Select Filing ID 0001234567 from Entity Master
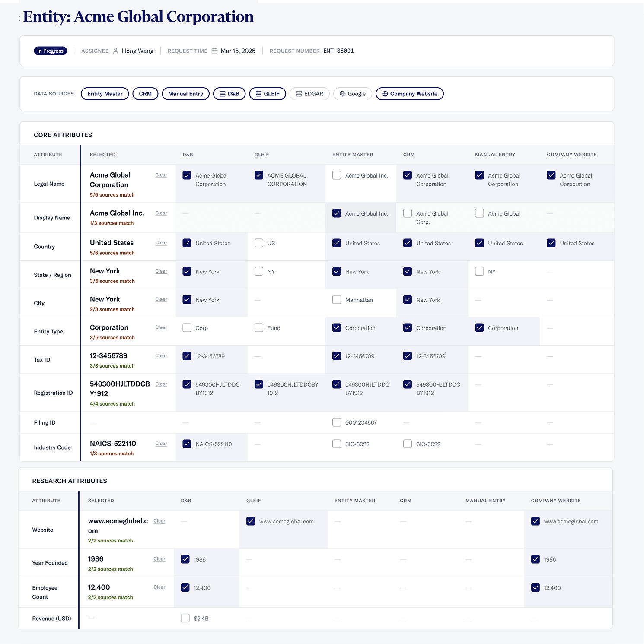The image size is (644, 644). pos(337,422)
